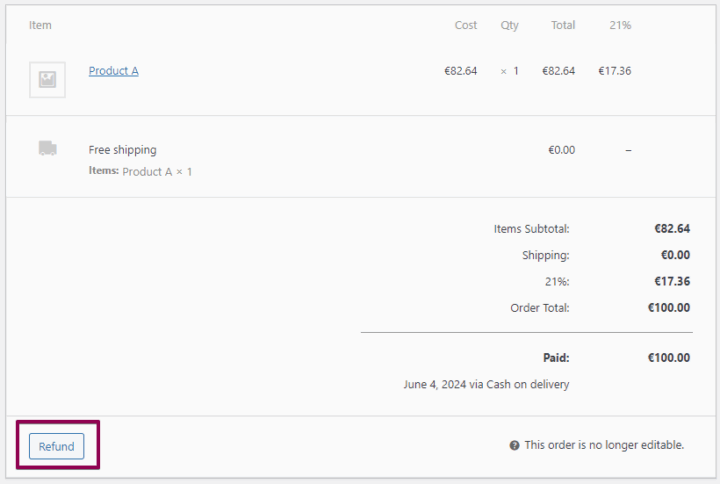720x484 pixels.
Task: Click the Items Subtotal amount €82.64
Action: click(x=671, y=229)
